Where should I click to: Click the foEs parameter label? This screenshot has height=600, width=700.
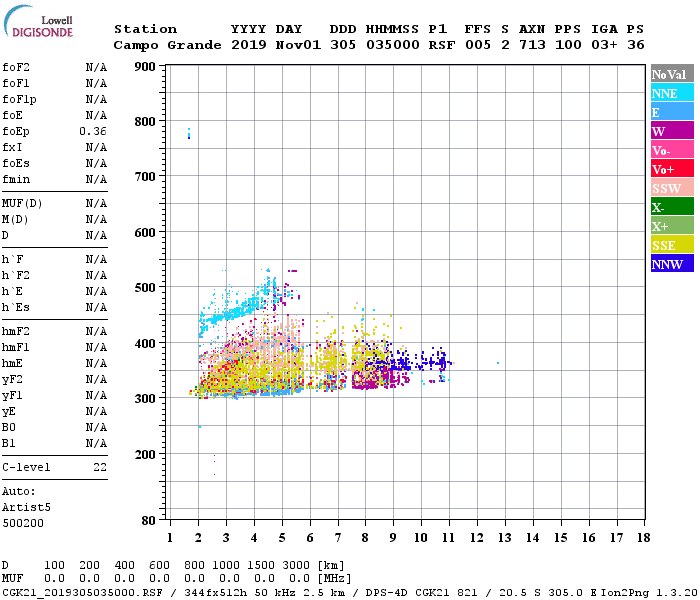16,163
